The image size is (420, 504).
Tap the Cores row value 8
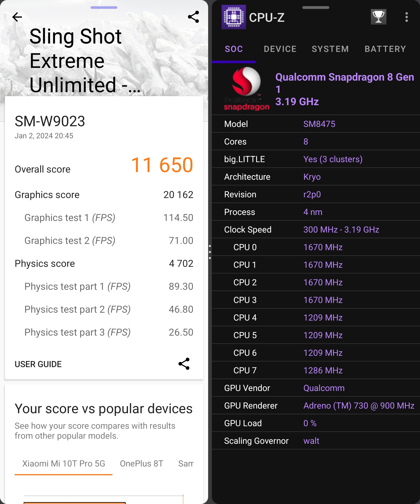coord(305,142)
